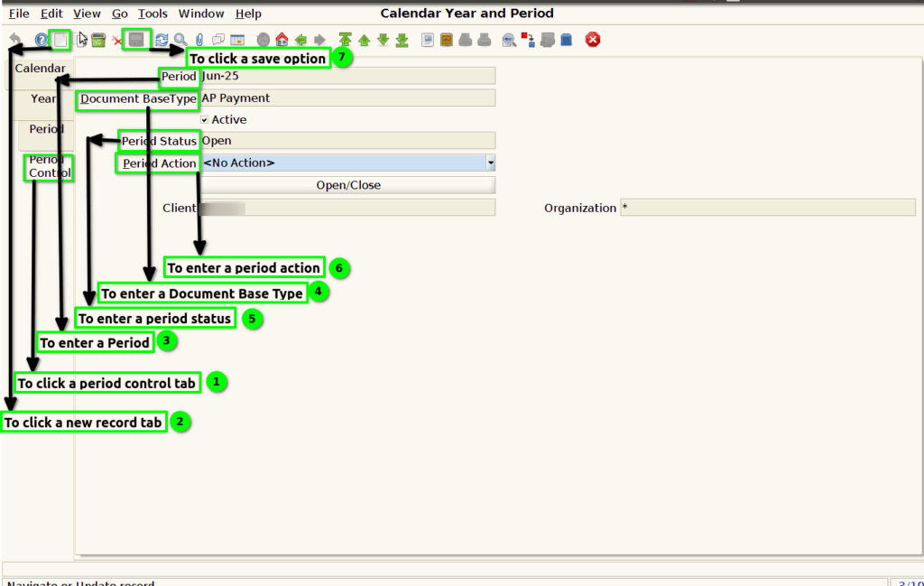
Task: Open the File menu
Action: pyautogui.click(x=19, y=13)
